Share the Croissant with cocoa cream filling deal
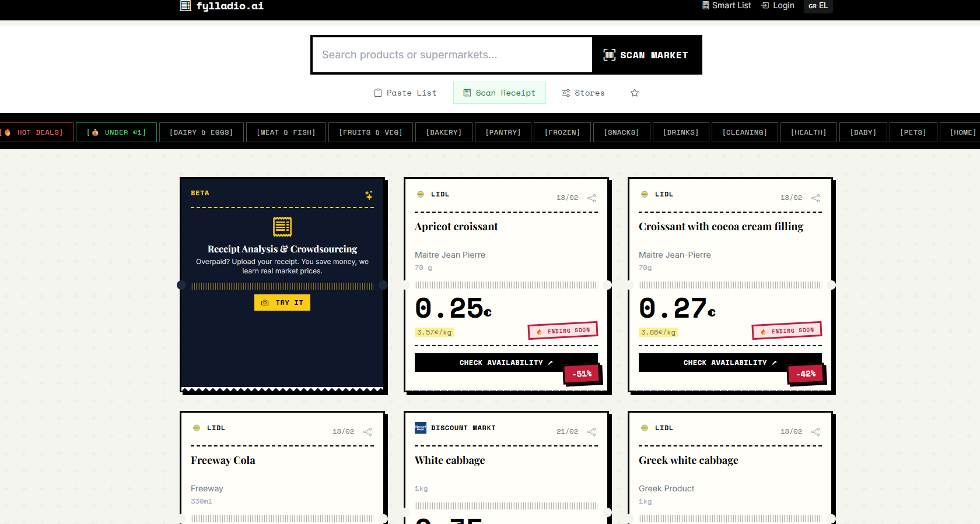Screen dimensions: 980x524 815,198
